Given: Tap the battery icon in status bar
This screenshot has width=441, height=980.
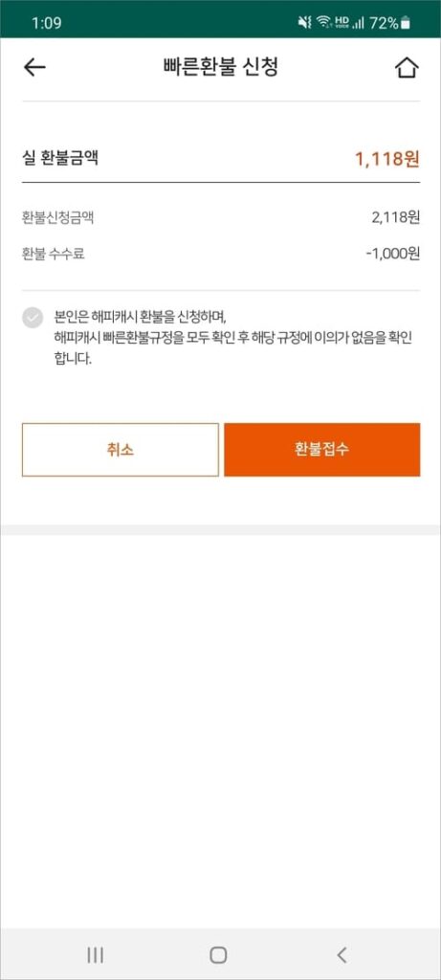Looking at the screenshot, I should pyautogui.click(x=406, y=24).
